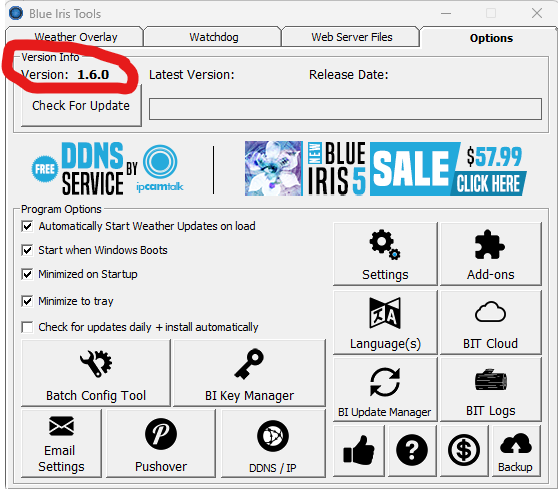Open Language(s) translation icon
The height and width of the screenshot is (489, 558).
click(x=385, y=322)
